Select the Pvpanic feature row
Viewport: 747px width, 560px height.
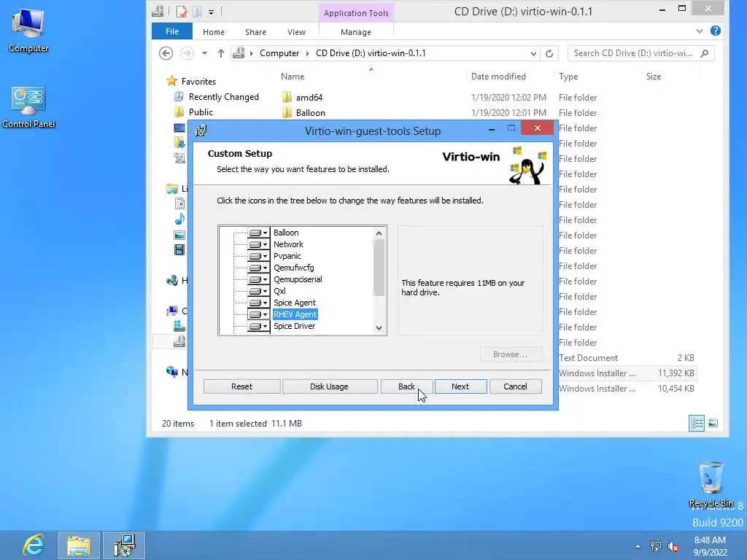tap(287, 256)
